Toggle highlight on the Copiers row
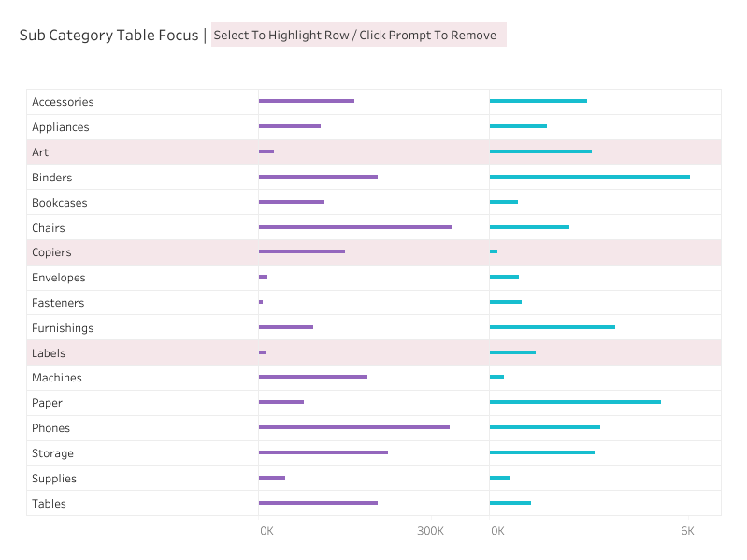747x560 pixels. coord(51,252)
